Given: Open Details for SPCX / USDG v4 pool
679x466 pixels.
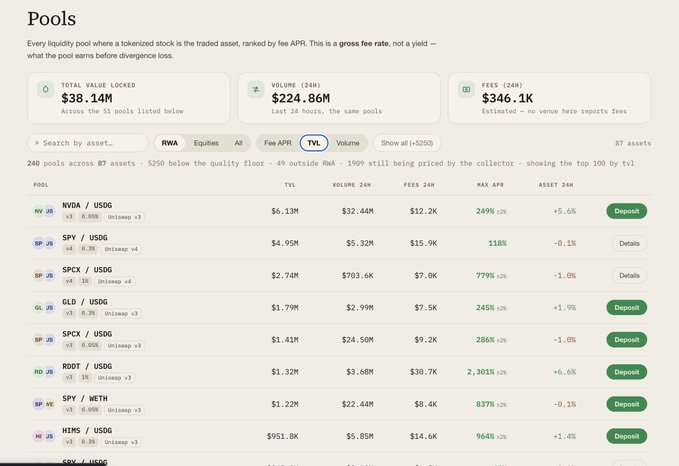Looking at the screenshot, I should point(629,275).
